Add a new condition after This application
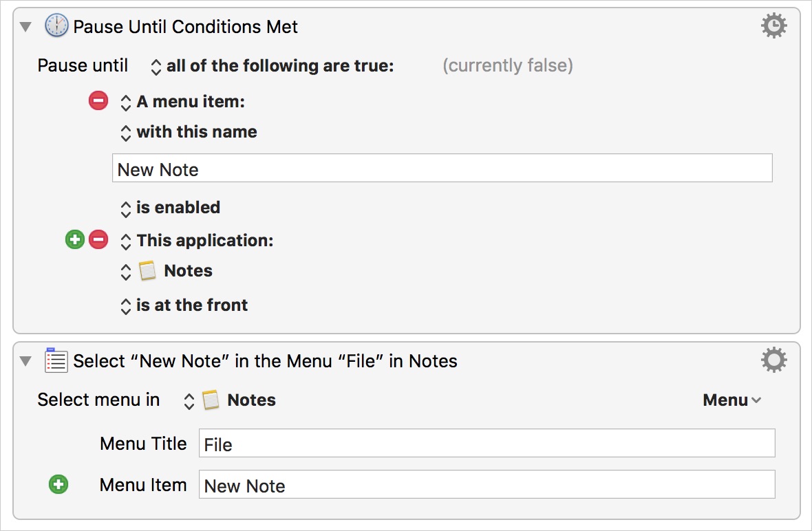 coord(74,240)
